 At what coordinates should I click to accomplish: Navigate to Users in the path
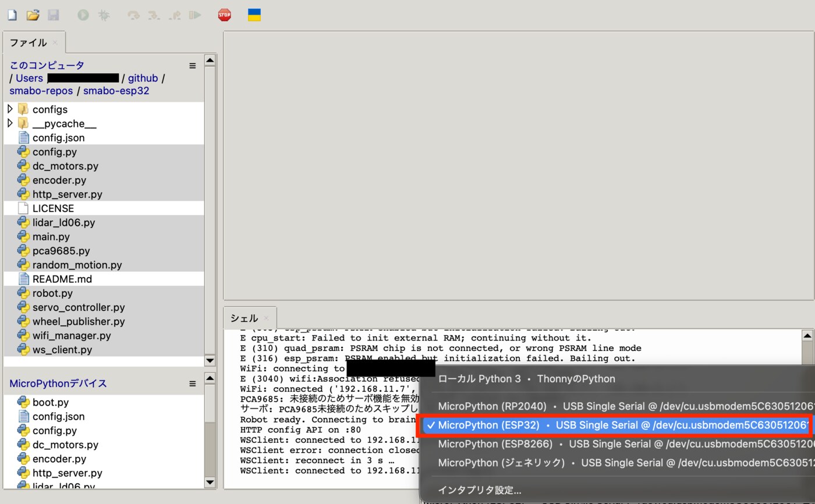pyautogui.click(x=29, y=78)
